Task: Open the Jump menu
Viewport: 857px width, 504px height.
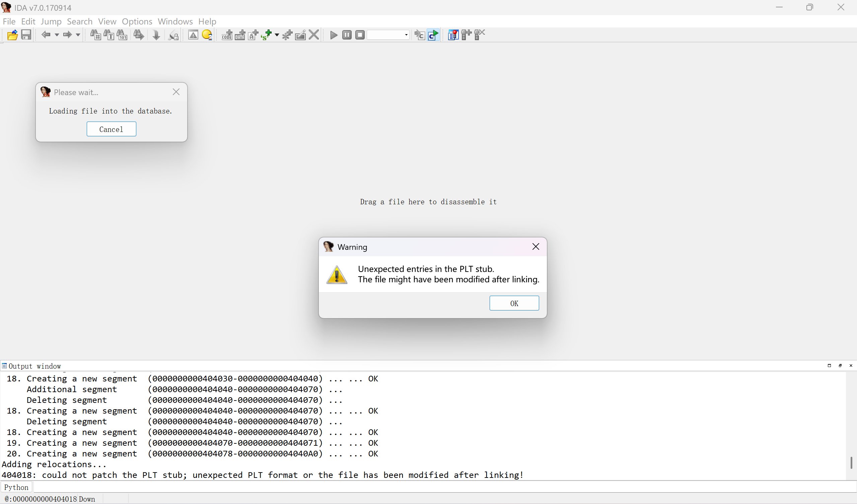Action: tap(51, 21)
